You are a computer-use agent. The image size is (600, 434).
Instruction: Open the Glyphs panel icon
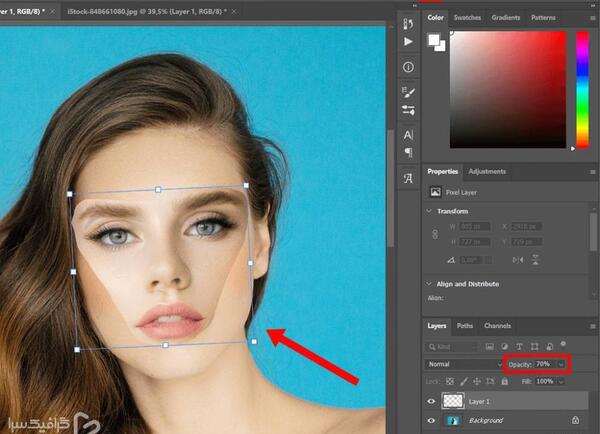[408, 178]
